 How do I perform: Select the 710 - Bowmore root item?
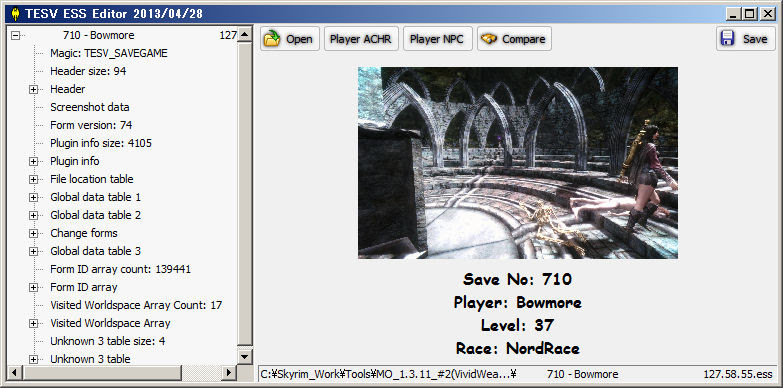pos(98,35)
